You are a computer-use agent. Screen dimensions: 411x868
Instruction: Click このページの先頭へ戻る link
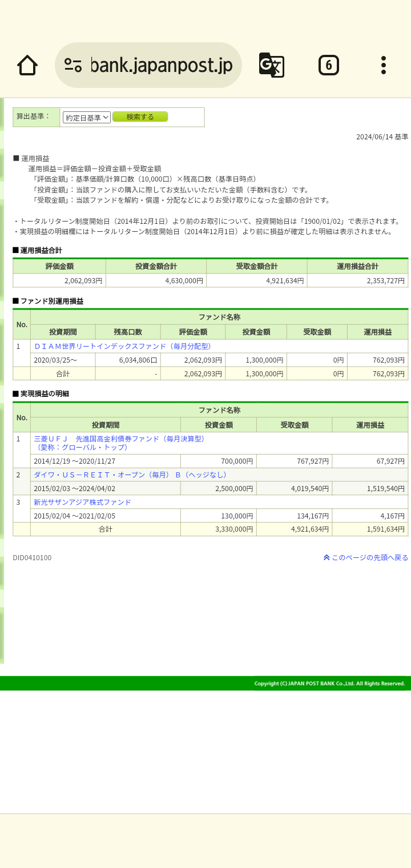(370, 557)
